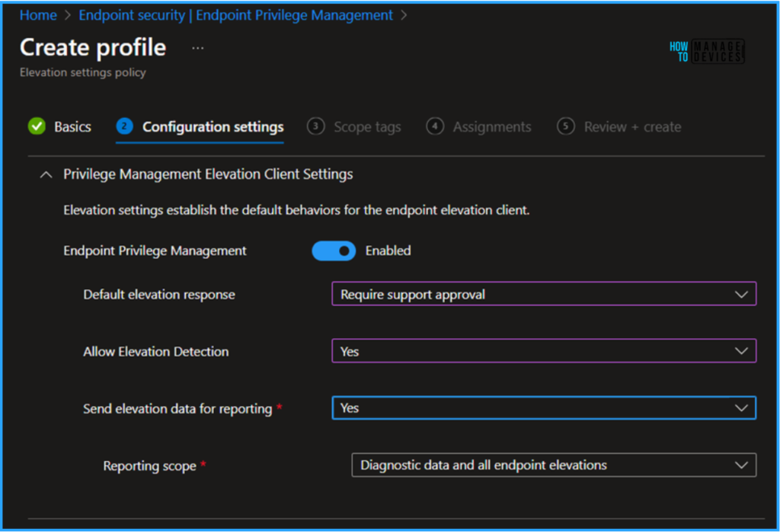Click the Elevation settings policy subtitle
The width and height of the screenshot is (780, 532).
coord(83,72)
